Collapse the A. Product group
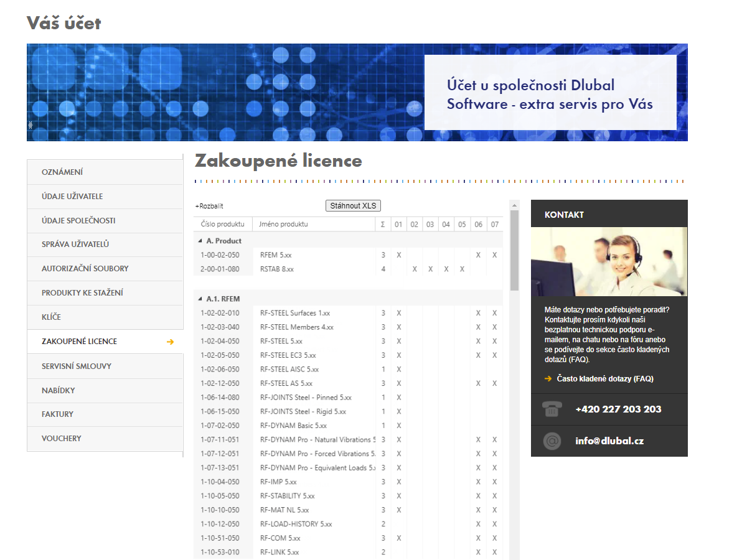Viewport: 747px width, 560px height. pos(200,241)
